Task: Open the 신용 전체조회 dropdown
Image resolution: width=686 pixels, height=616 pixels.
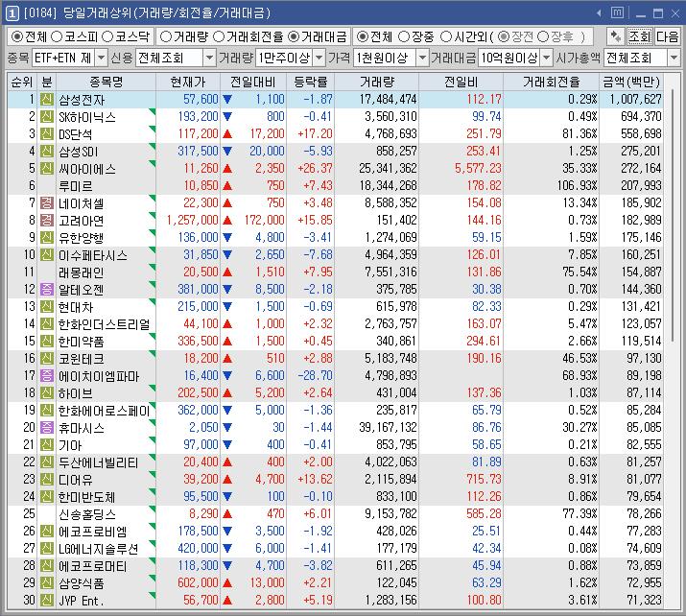Action: tap(210, 58)
